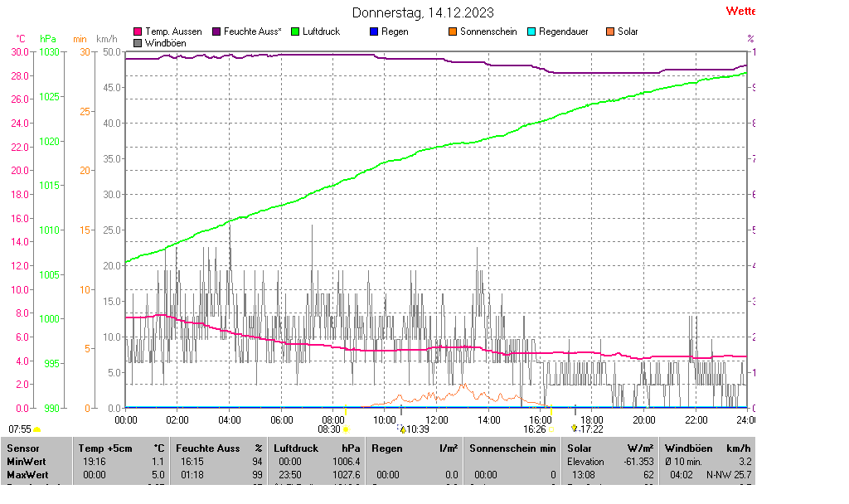
Task: Click the green Luftdruck legend swatch
Action: click(x=294, y=31)
